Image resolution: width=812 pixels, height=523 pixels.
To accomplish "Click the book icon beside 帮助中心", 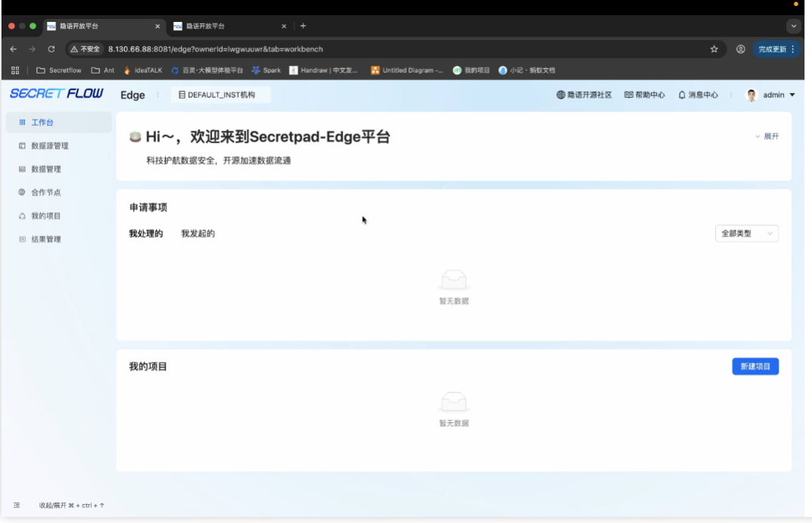I will [x=629, y=95].
